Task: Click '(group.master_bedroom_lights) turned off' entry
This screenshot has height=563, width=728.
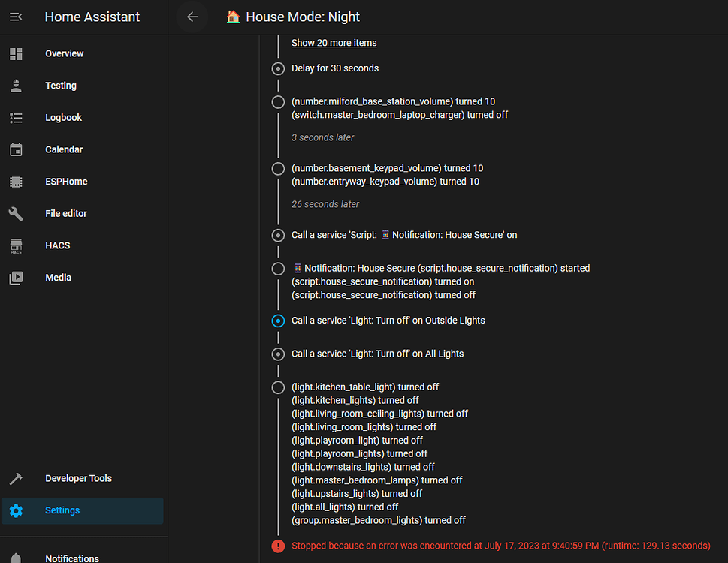Action: pos(379,521)
